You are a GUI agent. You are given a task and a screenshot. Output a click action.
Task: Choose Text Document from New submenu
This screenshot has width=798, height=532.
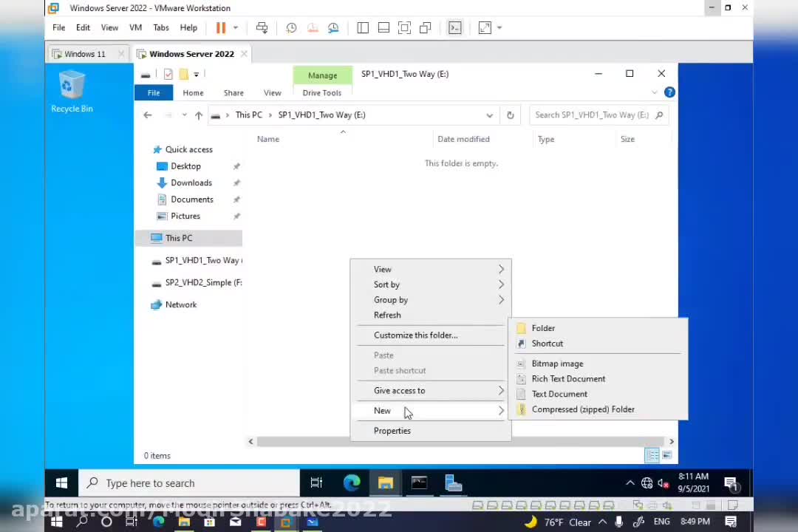click(x=559, y=394)
